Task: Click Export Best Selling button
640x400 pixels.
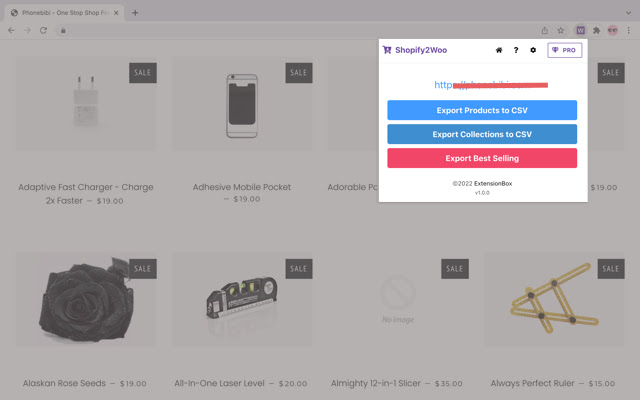Action: [x=482, y=158]
